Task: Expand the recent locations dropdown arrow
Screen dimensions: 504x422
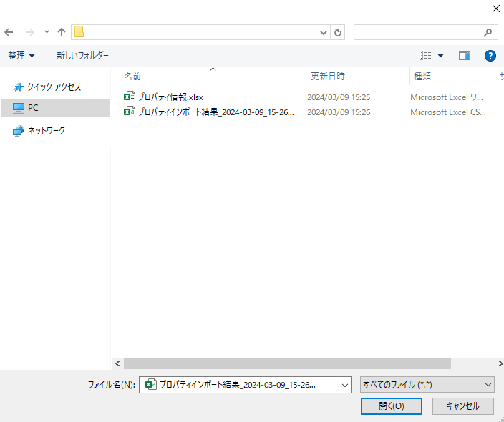Action: pyautogui.click(x=47, y=32)
